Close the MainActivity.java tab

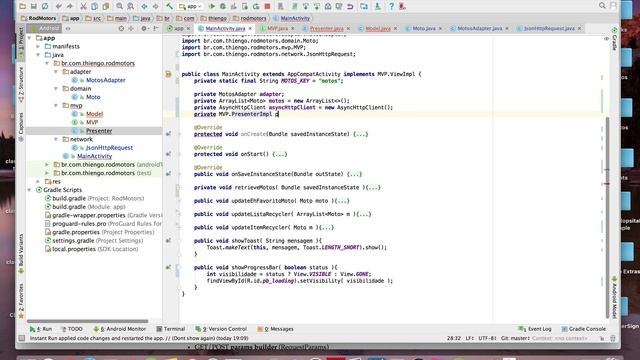(x=250, y=29)
